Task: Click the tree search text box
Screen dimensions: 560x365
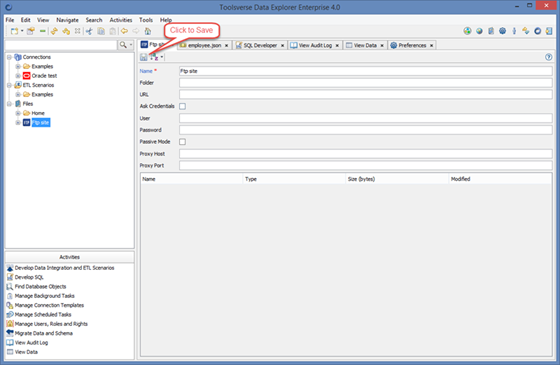Action: tap(61, 45)
